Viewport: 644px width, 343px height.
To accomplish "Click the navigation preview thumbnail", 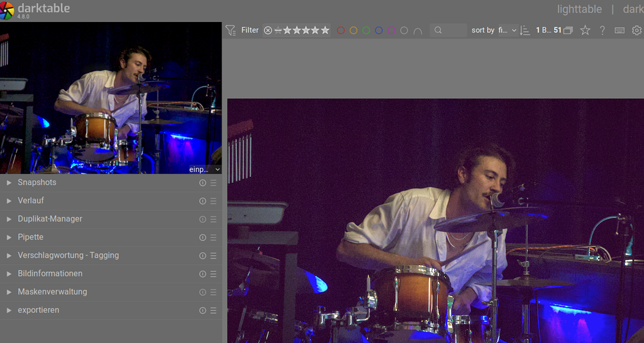I will pos(111,98).
